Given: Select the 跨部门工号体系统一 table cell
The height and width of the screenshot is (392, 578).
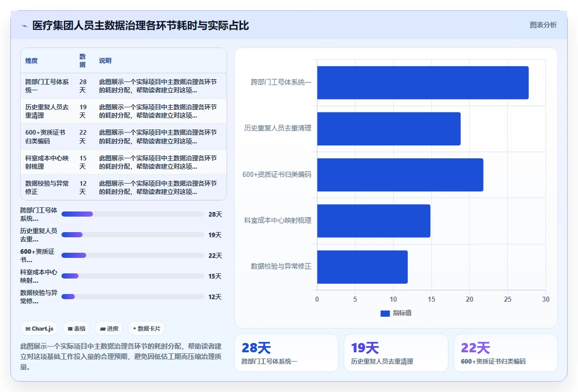Looking at the screenshot, I should 47,86.
